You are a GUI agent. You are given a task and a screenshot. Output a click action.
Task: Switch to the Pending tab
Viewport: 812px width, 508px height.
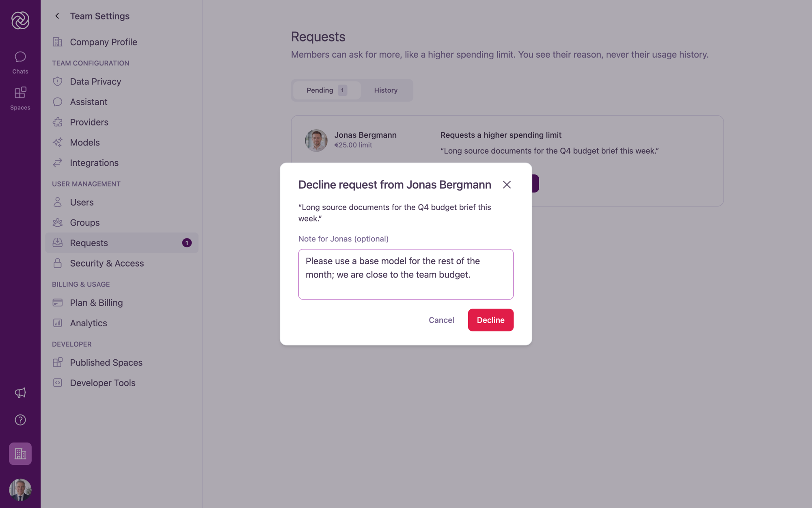click(326, 90)
